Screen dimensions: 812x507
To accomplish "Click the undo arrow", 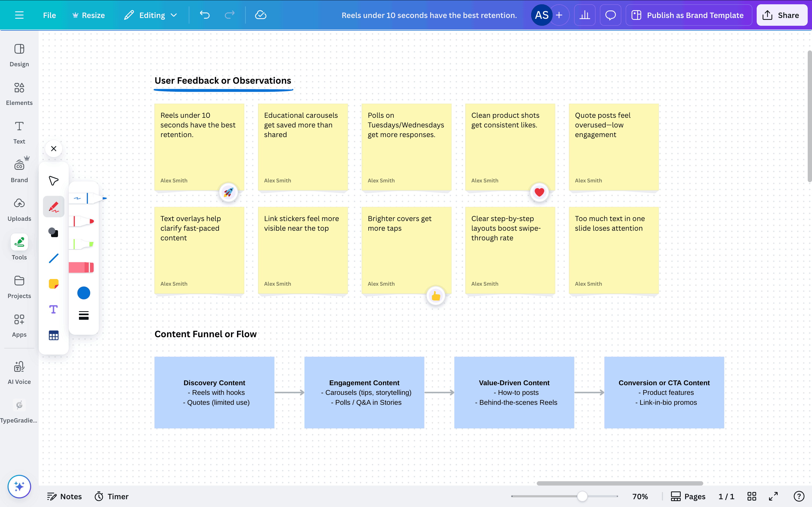I will (205, 15).
